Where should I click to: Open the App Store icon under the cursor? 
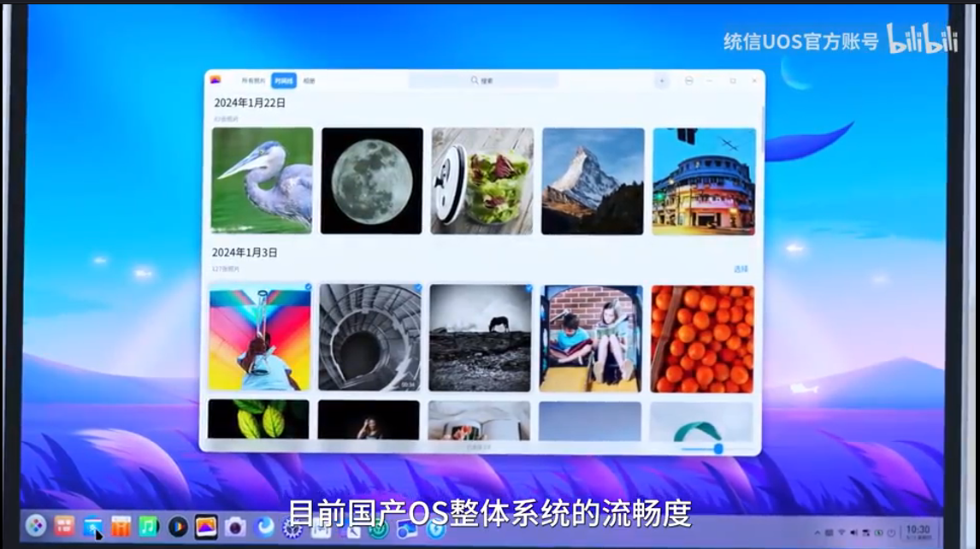point(92,527)
